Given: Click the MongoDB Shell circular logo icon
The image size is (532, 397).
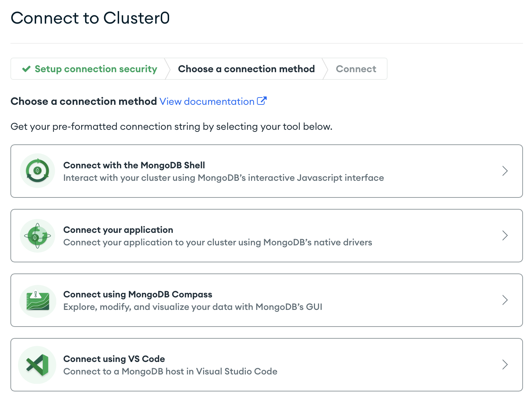Looking at the screenshot, I should click(37, 171).
